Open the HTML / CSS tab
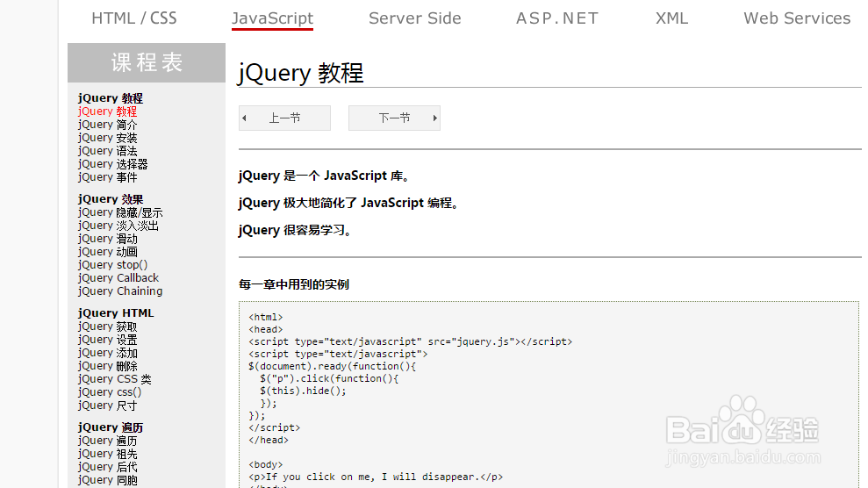Viewport: 868px width, 488px height. [x=134, y=18]
